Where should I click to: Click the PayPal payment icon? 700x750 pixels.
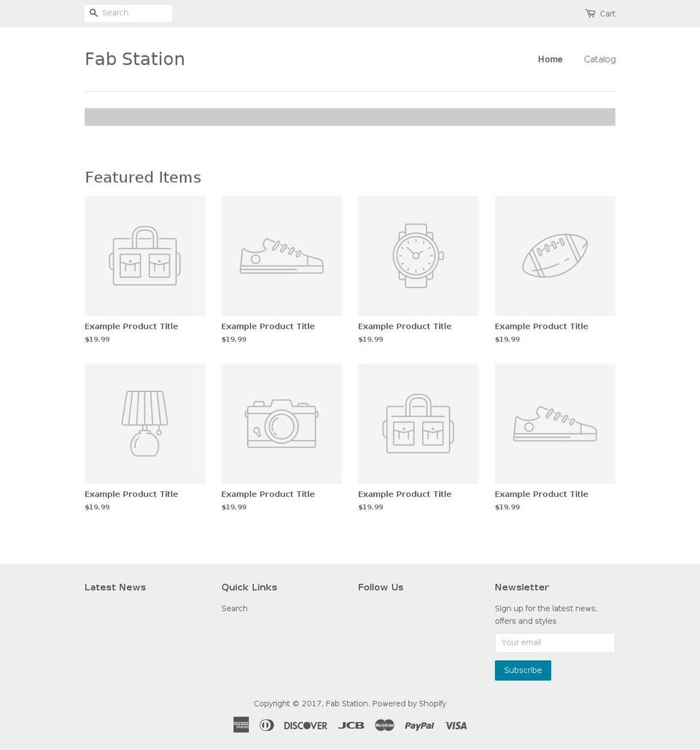coord(419,726)
